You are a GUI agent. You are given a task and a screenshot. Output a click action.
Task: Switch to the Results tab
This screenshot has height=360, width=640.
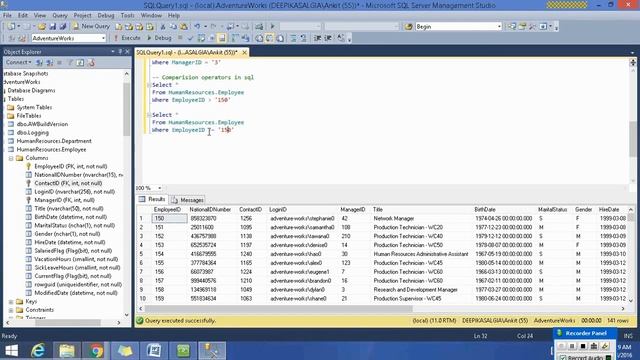coord(152,199)
